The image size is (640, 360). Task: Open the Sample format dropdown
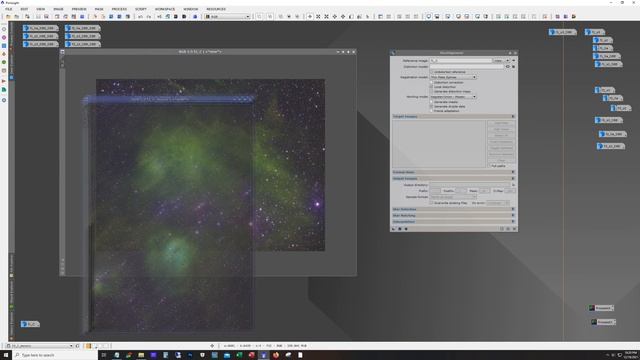[453, 197]
